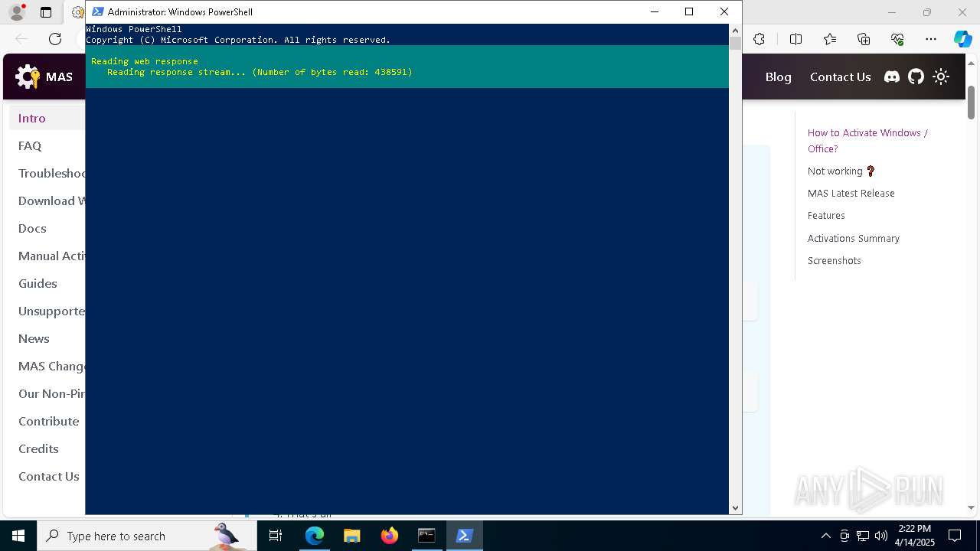The height and width of the screenshot is (551, 980).
Task: Open Contribute sidebar item
Action: (48, 421)
